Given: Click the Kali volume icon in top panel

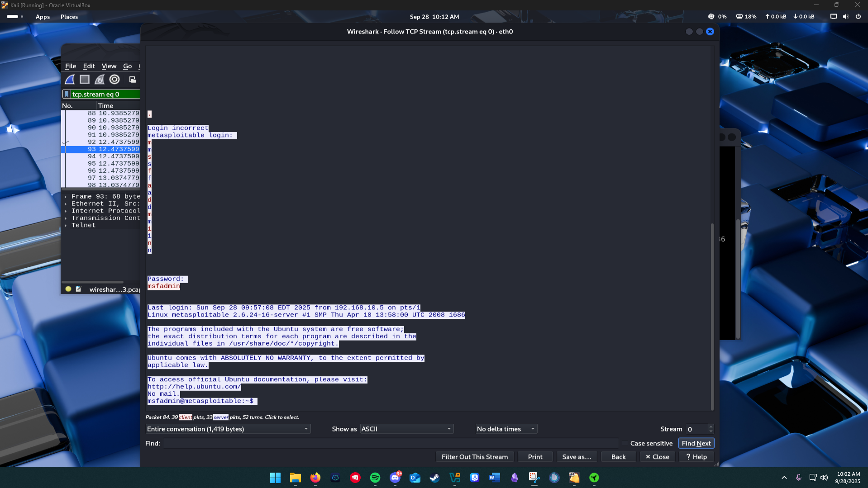Looking at the screenshot, I should tap(846, 17).
